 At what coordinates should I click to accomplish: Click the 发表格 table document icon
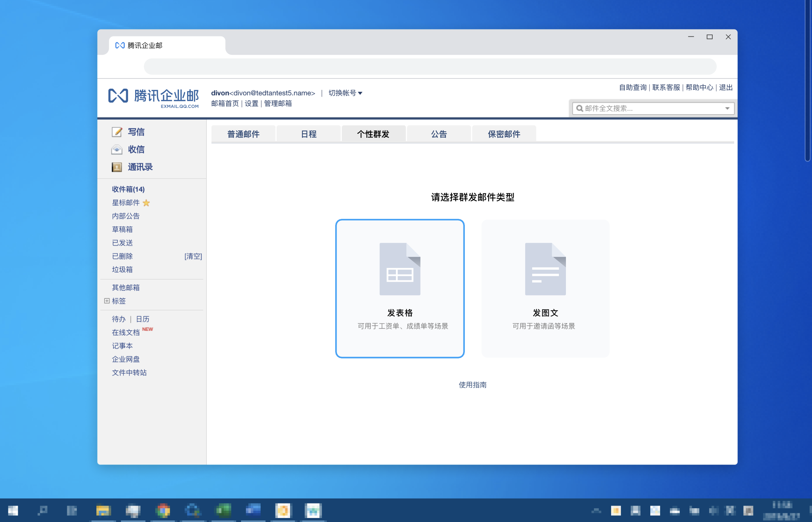[x=400, y=269]
